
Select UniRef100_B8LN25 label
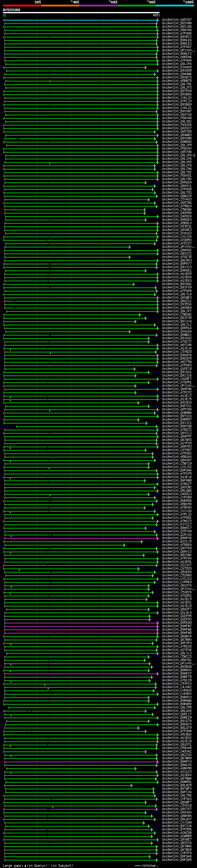(x=176, y=785)
